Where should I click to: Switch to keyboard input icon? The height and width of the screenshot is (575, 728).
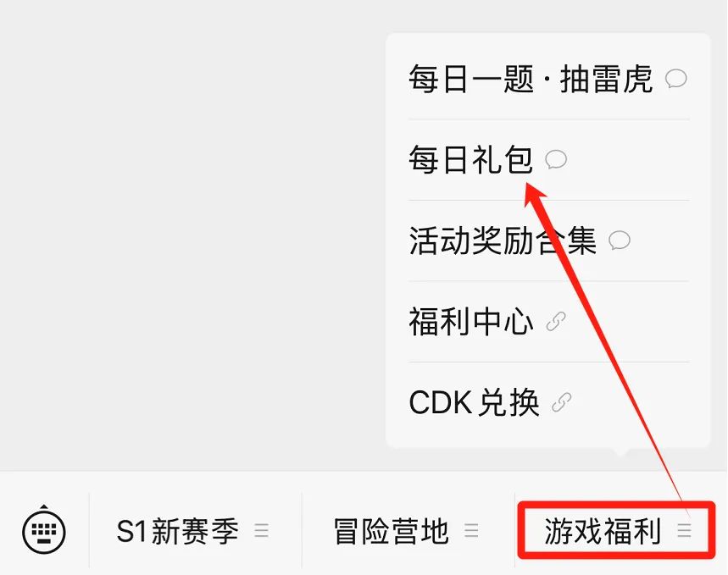[43, 529]
